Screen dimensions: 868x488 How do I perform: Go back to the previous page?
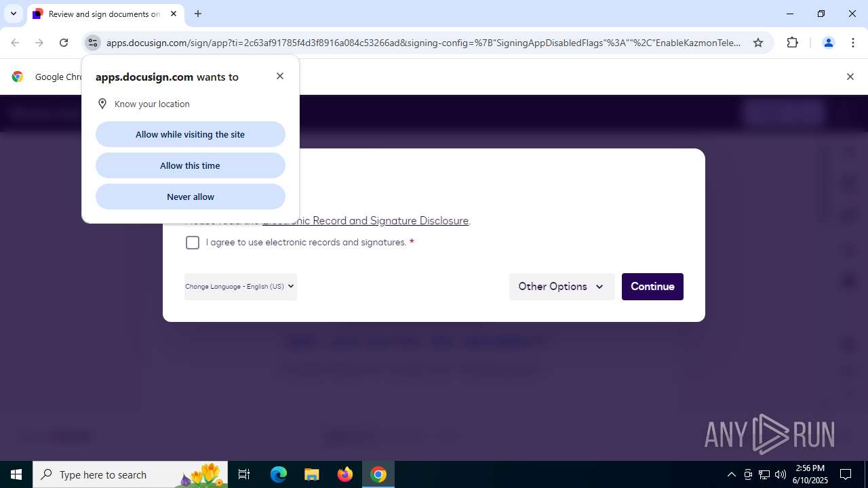(15, 43)
